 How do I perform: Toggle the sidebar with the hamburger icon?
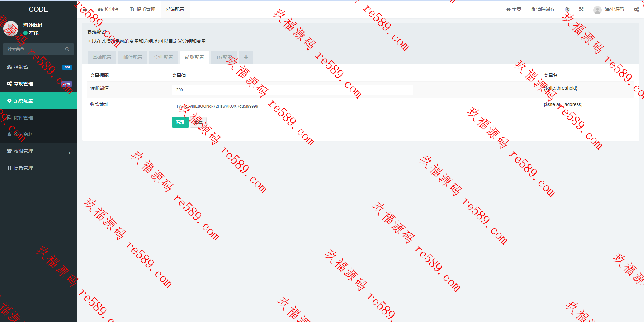(x=85, y=9)
